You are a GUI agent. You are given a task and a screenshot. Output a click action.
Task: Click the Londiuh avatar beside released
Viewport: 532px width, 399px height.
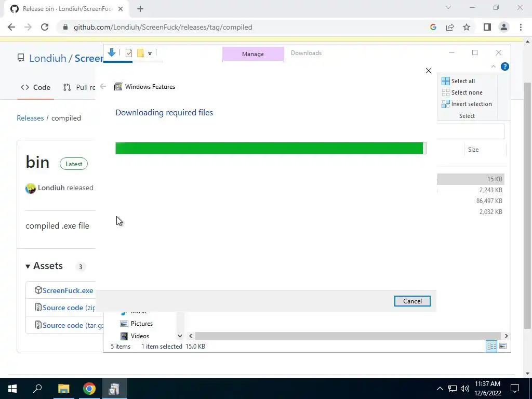tap(31, 188)
